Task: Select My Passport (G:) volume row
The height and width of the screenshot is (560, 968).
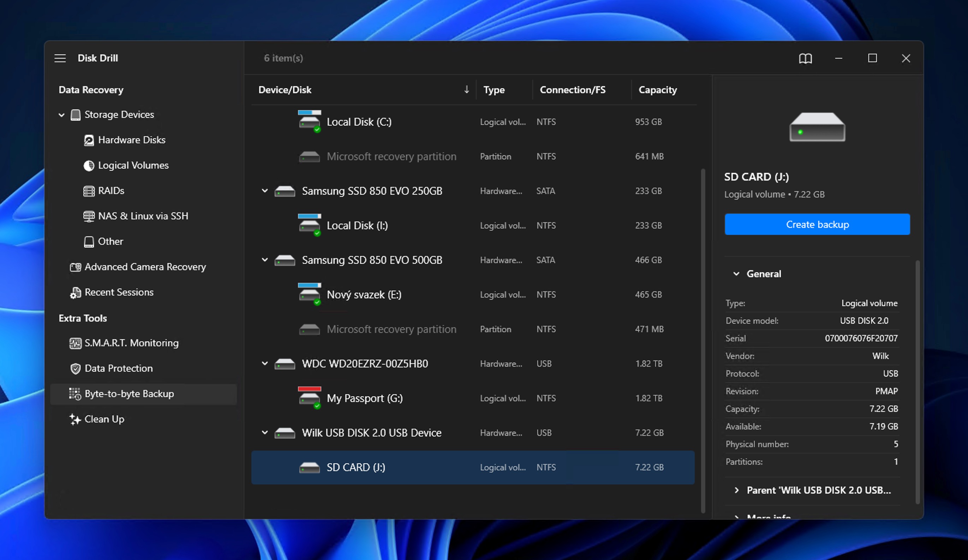Action: 364,398
